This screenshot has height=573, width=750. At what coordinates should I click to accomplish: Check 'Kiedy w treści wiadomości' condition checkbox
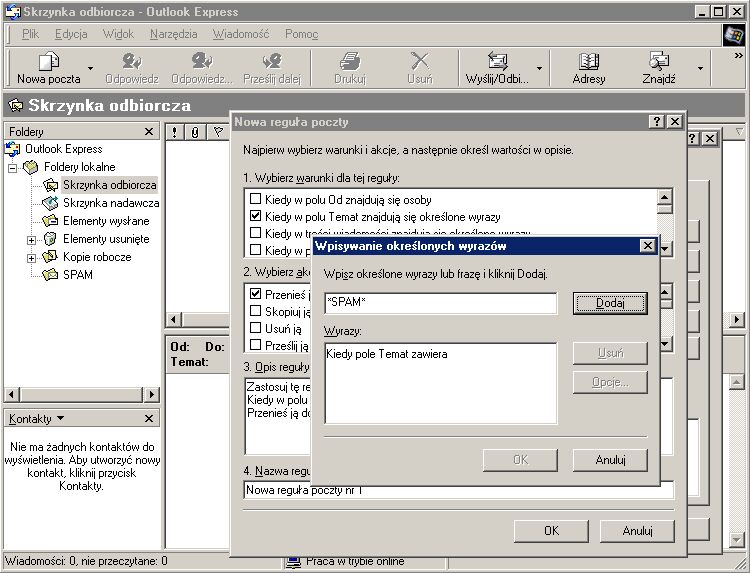pos(255,232)
